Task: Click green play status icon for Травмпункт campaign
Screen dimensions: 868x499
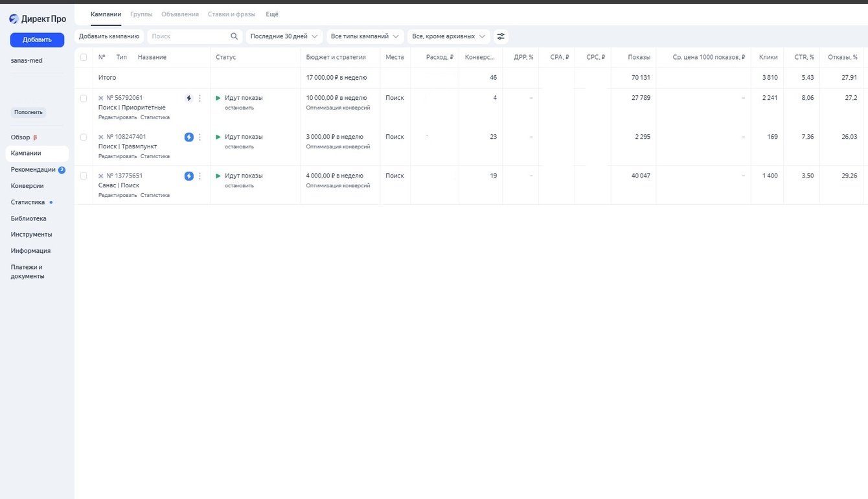Action: [218, 137]
